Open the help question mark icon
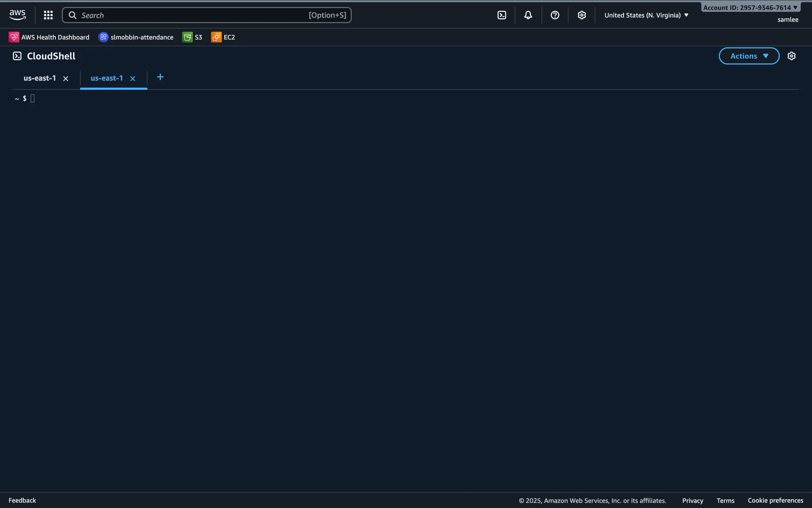 click(x=555, y=15)
